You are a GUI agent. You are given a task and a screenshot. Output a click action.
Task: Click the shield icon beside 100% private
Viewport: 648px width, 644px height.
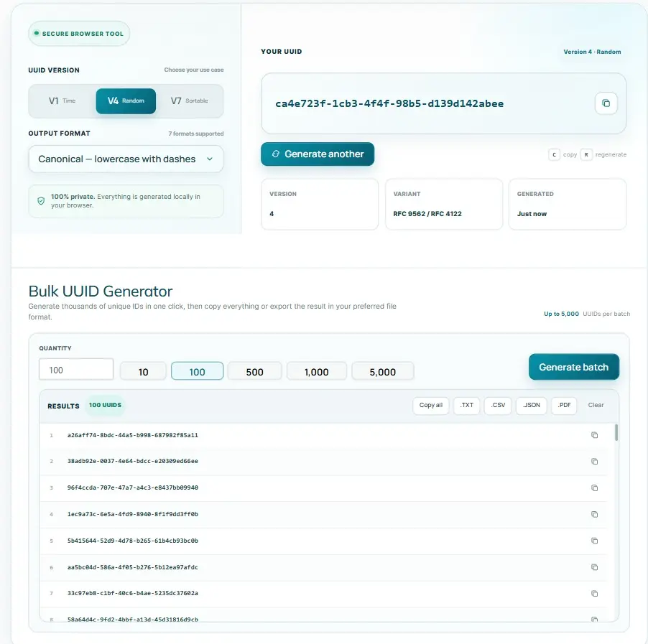point(41,201)
